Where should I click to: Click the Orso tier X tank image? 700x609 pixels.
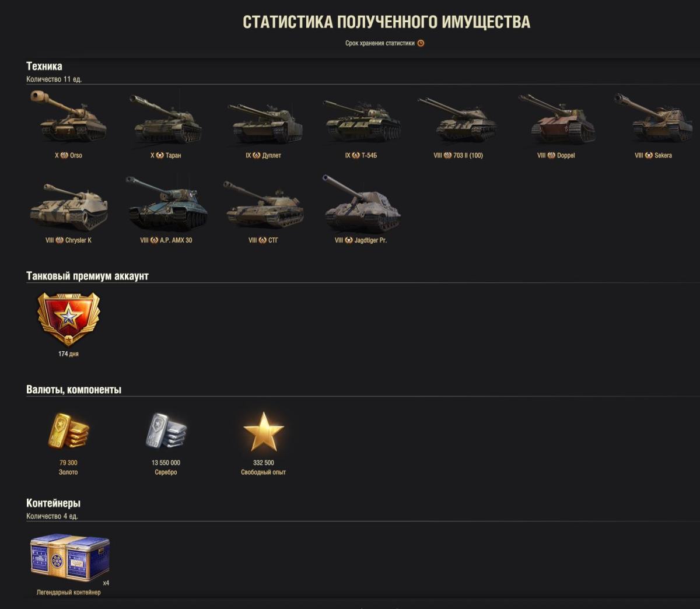point(68,117)
